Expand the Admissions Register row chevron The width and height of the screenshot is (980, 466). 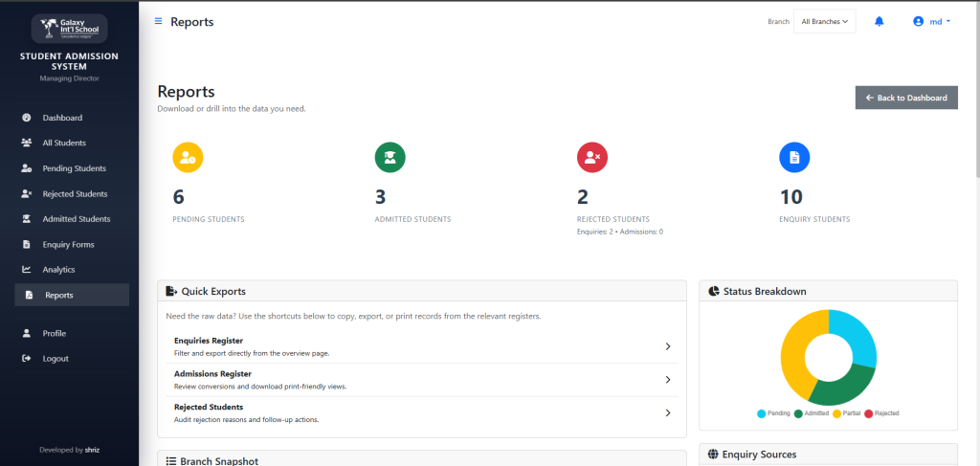click(667, 380)
